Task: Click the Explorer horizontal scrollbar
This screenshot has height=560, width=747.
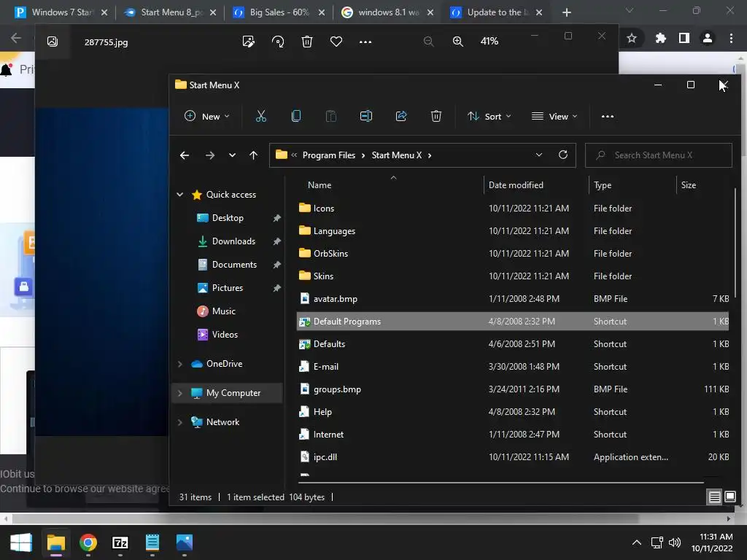Action: coord(500,483)
